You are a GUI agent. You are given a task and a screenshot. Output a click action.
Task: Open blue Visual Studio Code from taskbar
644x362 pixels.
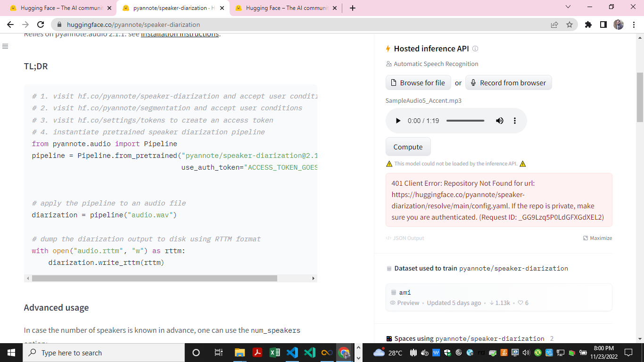(292, 353)
